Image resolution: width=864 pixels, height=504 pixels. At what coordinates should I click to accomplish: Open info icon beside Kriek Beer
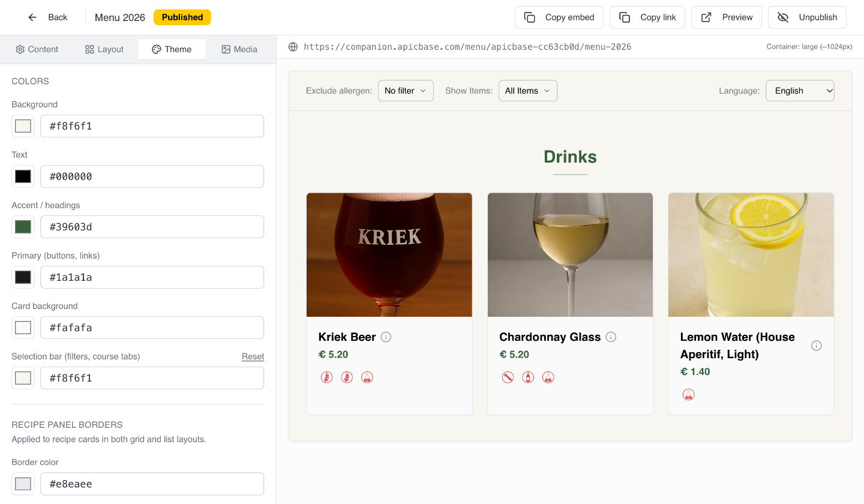386,337
